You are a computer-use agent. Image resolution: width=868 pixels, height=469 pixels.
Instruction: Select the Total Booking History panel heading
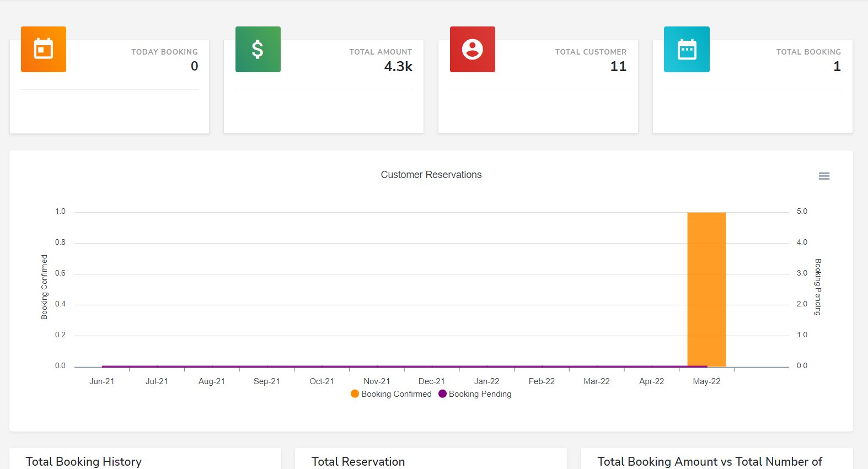pos(84,461)
